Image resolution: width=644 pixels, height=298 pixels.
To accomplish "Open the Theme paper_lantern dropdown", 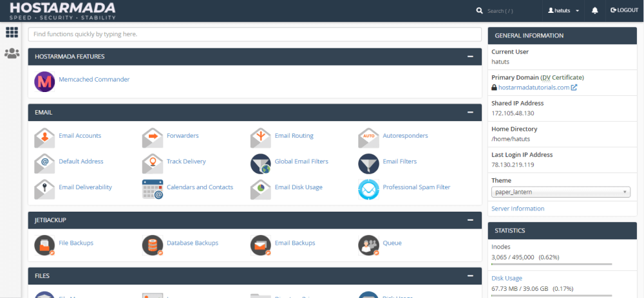I will tap(561, 192).
